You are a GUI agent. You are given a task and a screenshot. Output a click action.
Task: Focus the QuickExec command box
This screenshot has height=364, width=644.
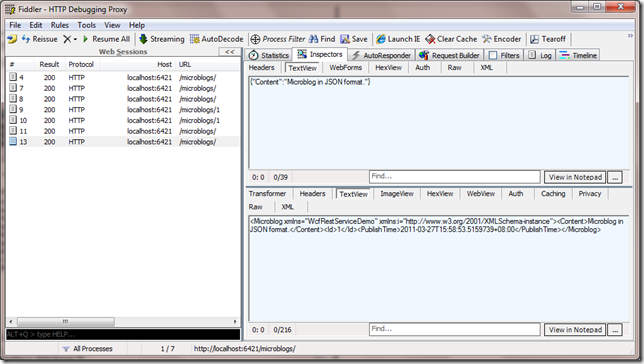[x=123, y=334]
